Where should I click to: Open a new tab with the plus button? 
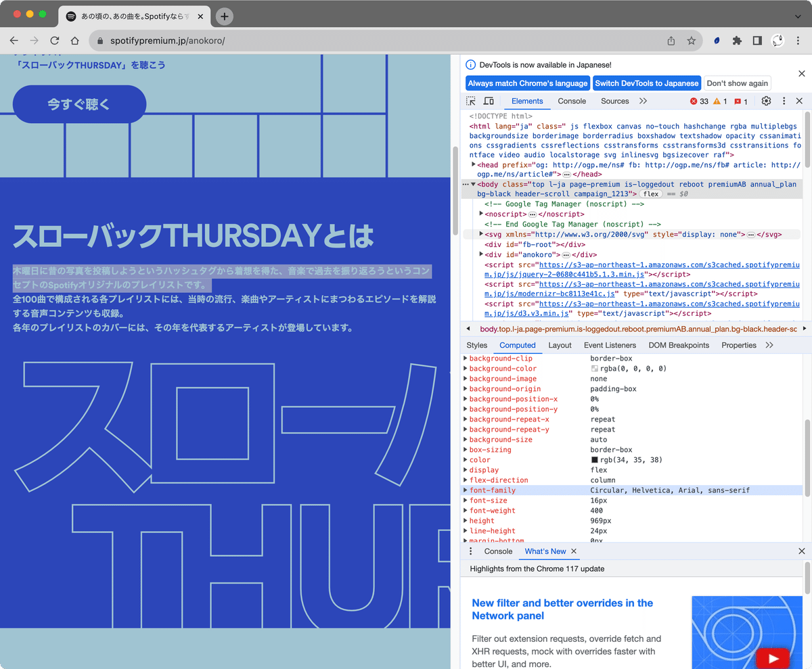coord(225,16)
